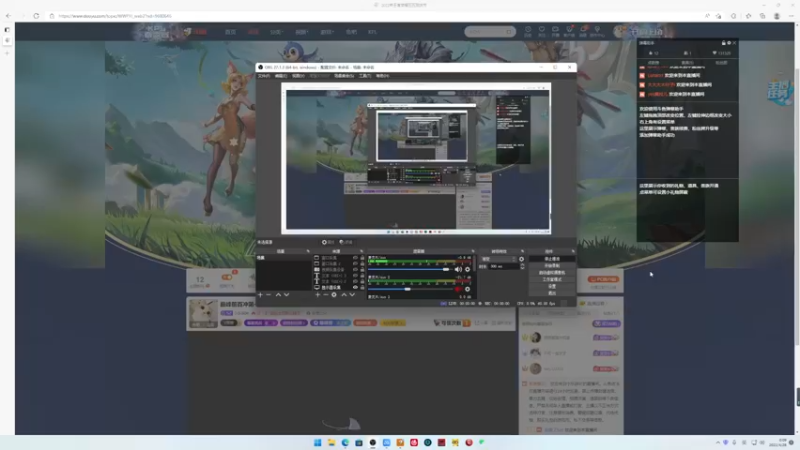Viewport: 800px width, 450px height.
Task: Add a new scene with the plus icon
Action: 260,295
